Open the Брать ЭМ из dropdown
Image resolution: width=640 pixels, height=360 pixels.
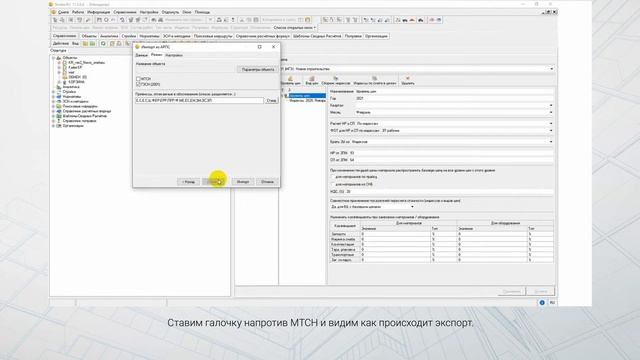(x=551, y=142)
